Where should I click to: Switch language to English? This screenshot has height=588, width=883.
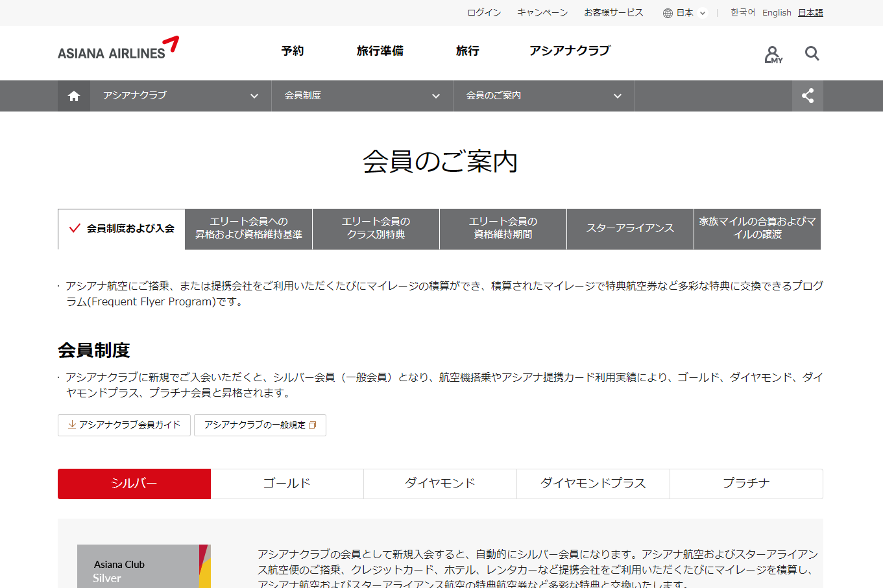[777, 13]
